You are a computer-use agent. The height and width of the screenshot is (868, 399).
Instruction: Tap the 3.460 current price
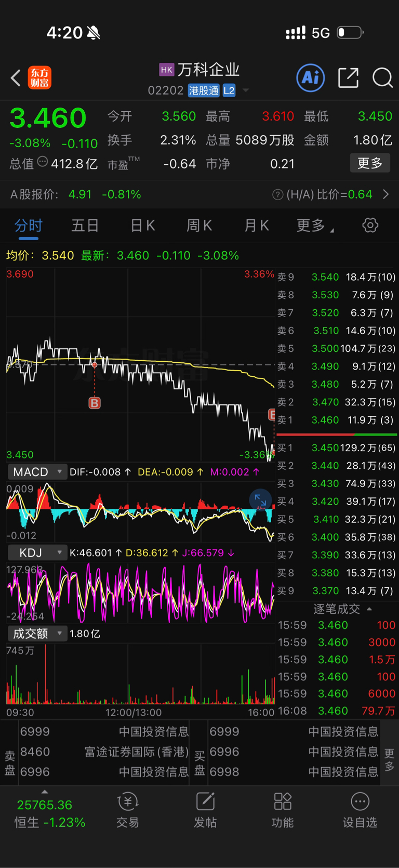48,118
